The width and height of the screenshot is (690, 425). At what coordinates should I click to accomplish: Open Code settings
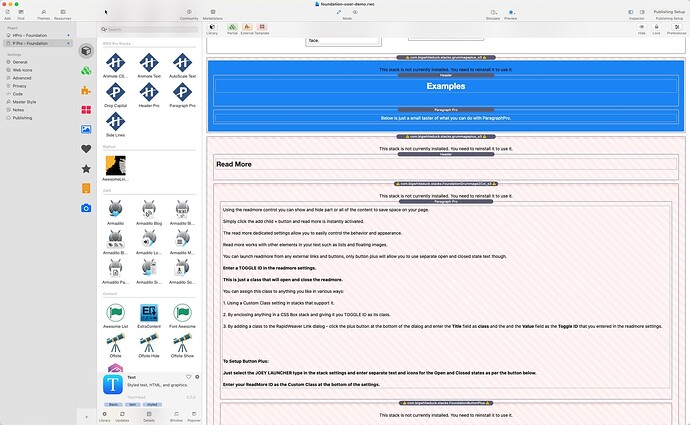[x=18, y=94]
